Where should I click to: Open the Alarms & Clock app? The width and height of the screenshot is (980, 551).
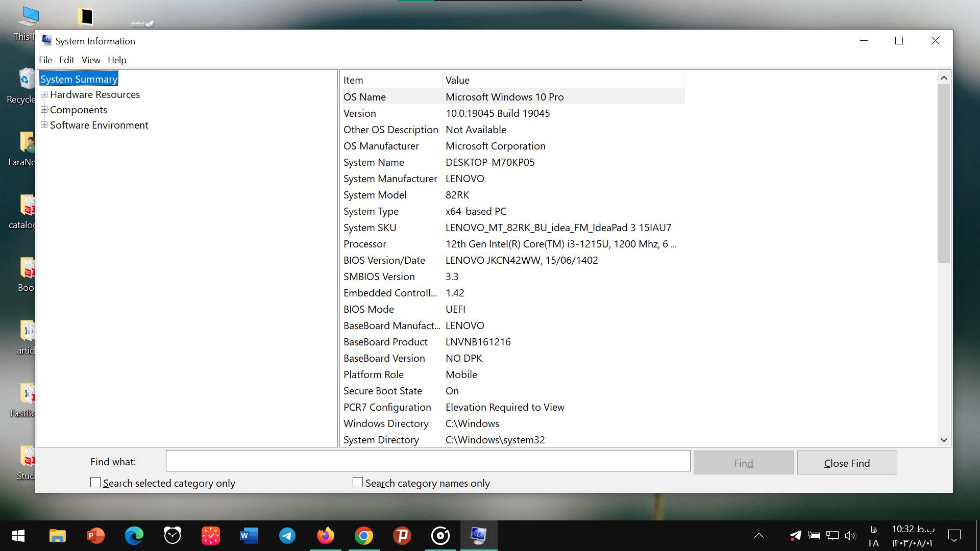pyautogui.click(x=172, y=536)
